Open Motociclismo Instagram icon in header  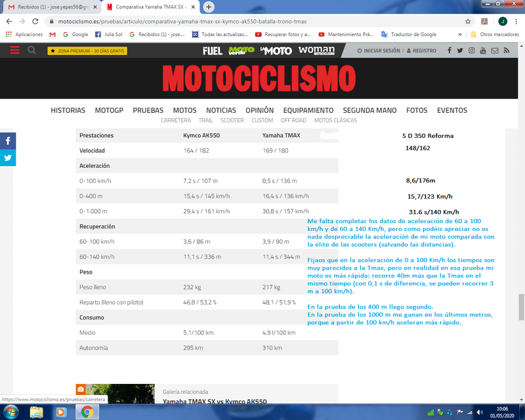click(471, 51)
